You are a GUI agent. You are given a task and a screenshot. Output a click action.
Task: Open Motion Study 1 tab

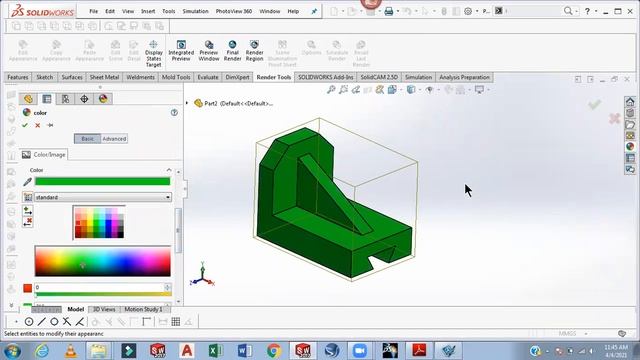(x=143, y=309)
